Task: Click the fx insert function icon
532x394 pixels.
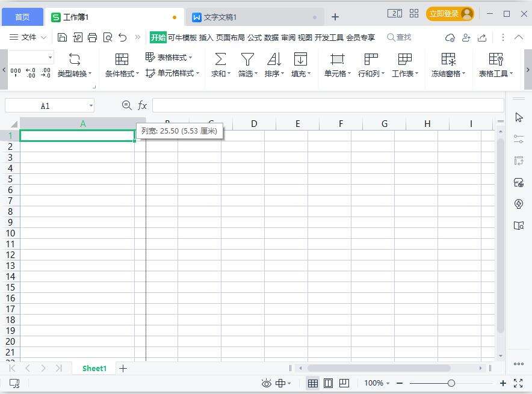Action: 143,105
